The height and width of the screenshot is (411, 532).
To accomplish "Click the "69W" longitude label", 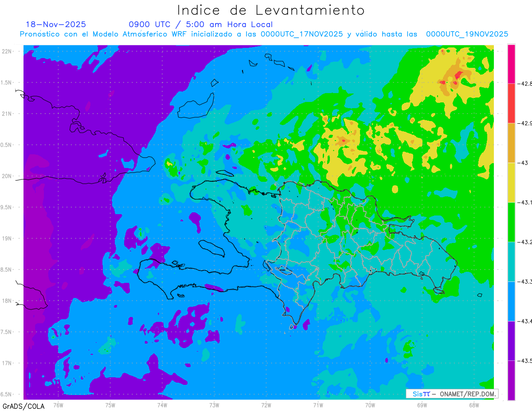I will pyautogui.click(x=422, y=405).
